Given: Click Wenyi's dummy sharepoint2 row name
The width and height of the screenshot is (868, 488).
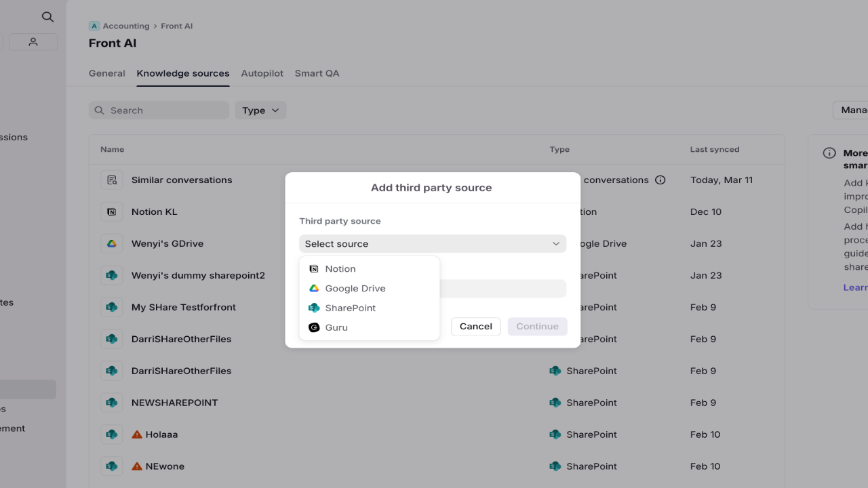Looking at the screenshot, I should click(x=198, y=275).
